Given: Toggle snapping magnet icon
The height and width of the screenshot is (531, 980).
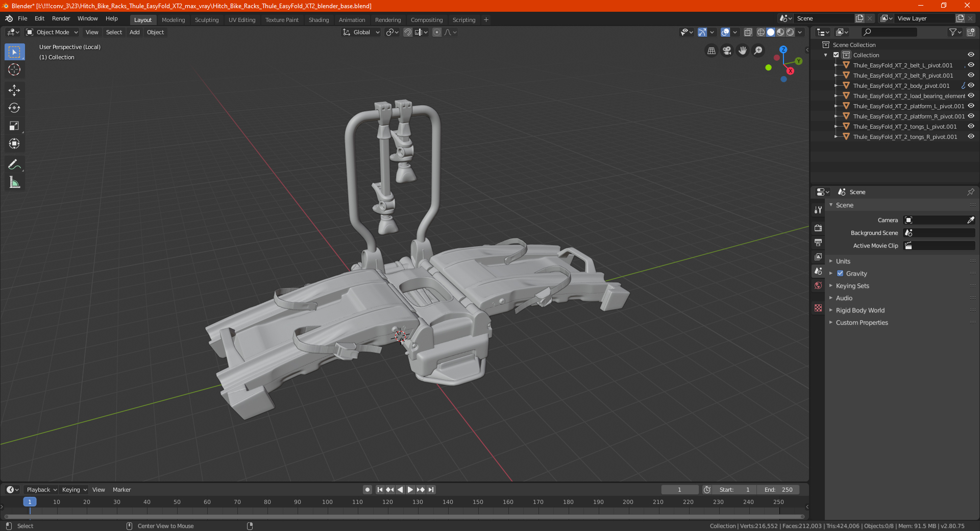Looking at the screenshot, I should pyautogui.click(x=408, y=32).
